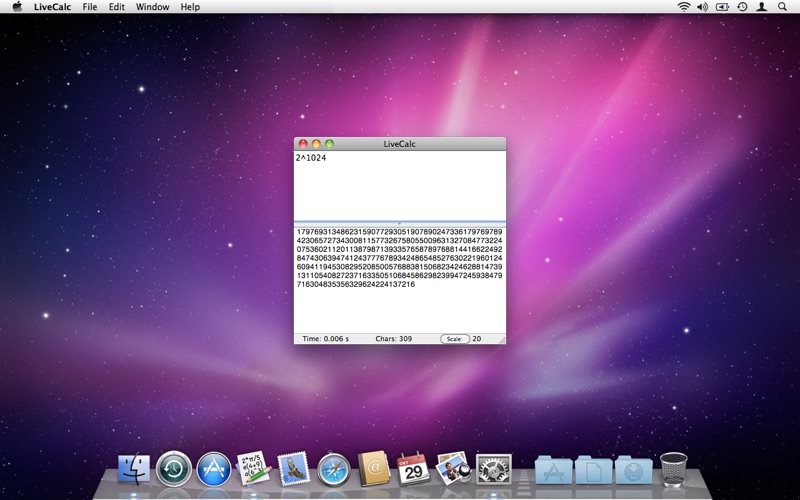Minimize the LiveCalc window

(316, 144)
